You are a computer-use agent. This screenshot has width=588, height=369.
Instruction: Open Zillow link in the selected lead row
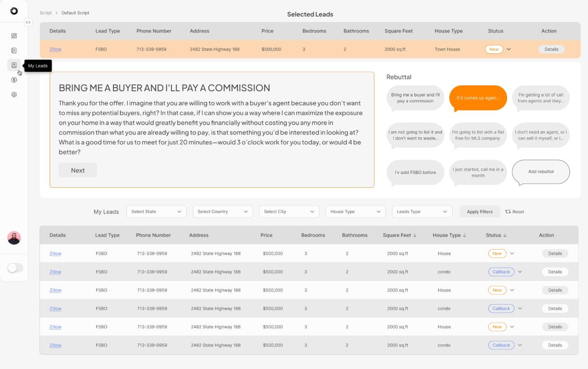pyautogui.click(x=55, y=49)
